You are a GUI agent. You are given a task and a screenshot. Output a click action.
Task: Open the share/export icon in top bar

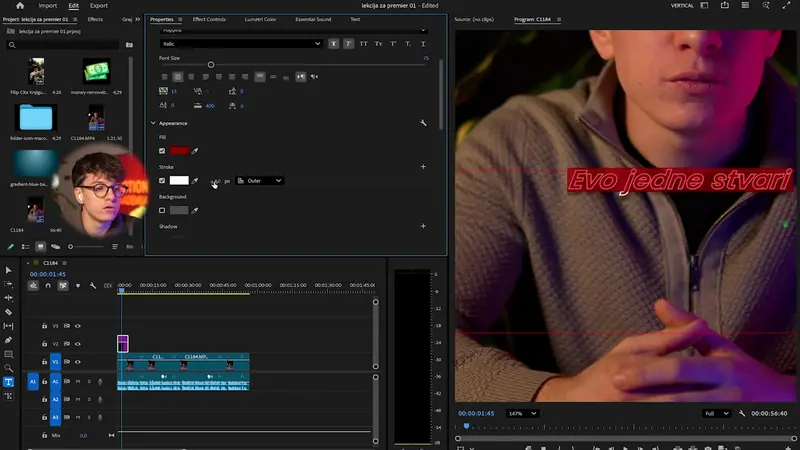point(724,6)
